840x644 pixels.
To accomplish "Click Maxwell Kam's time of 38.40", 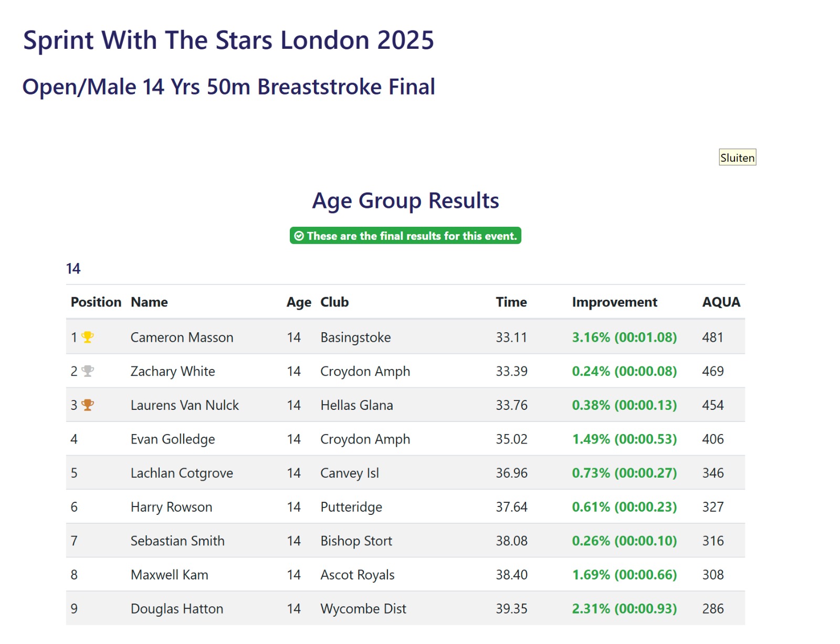I will [511, 575].
